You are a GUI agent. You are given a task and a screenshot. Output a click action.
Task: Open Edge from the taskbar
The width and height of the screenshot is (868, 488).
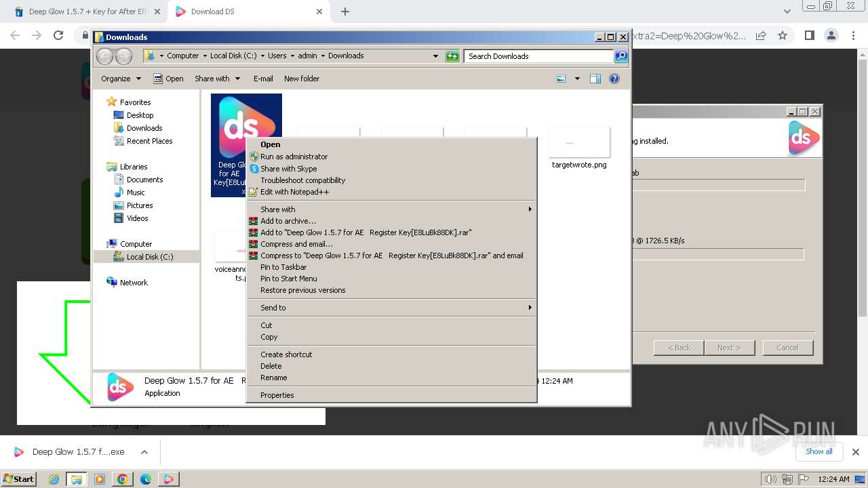coord(146,479)
